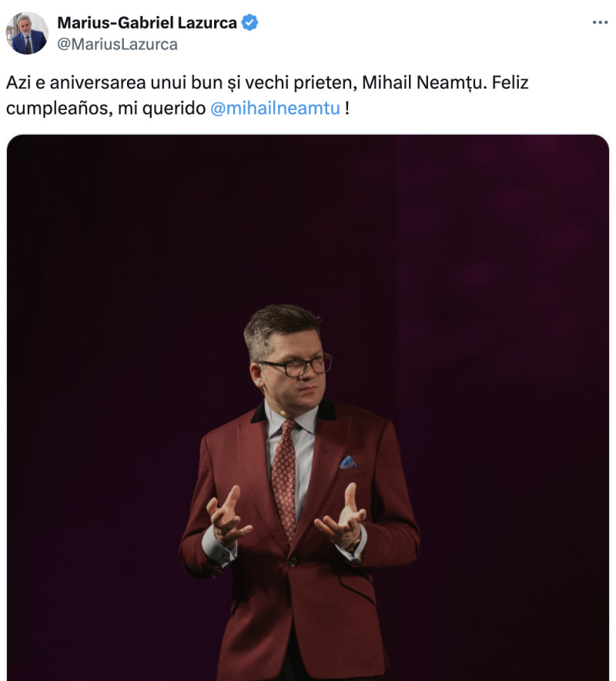Open the tweet's three-dot more options menu
This screenshot has height=681, width=616.
click(600, 22)
